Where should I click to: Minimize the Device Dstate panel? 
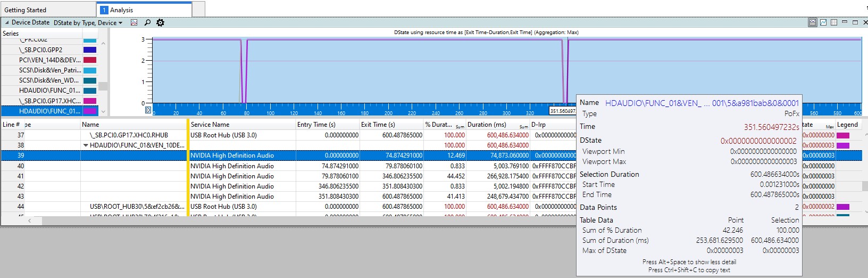coord(845,22)
